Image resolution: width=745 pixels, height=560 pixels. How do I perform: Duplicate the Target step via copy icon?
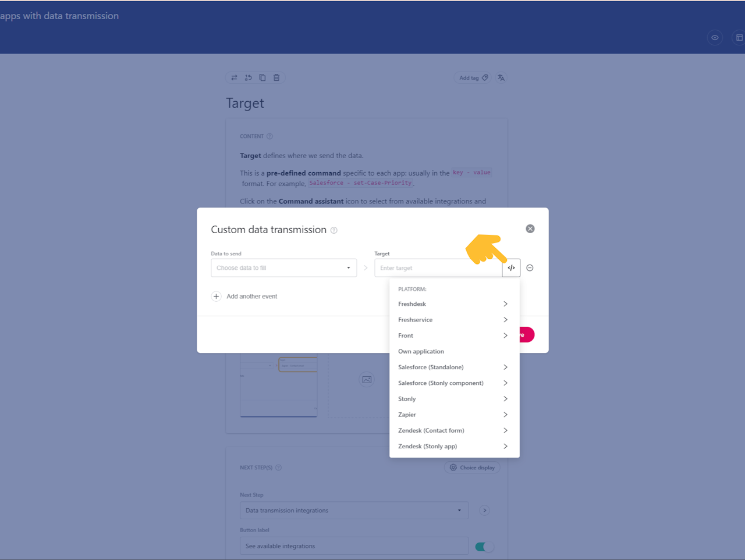click(x=262, y=77)
